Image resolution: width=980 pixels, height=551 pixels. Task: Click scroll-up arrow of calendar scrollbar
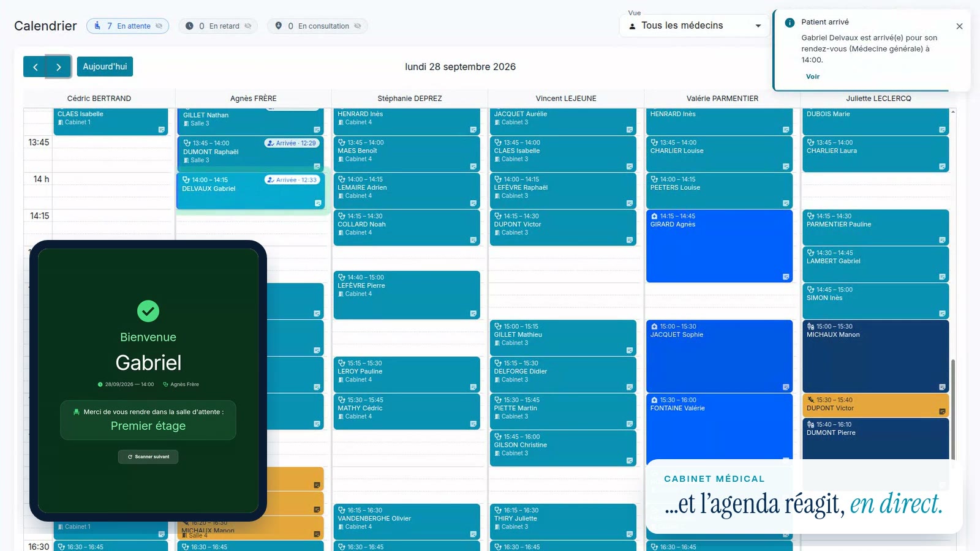pos(953,112)
